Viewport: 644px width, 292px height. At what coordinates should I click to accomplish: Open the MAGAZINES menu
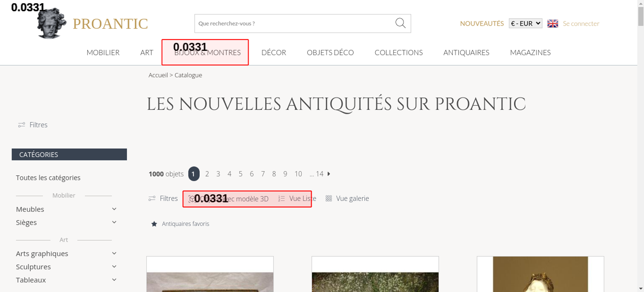[530, 52]
